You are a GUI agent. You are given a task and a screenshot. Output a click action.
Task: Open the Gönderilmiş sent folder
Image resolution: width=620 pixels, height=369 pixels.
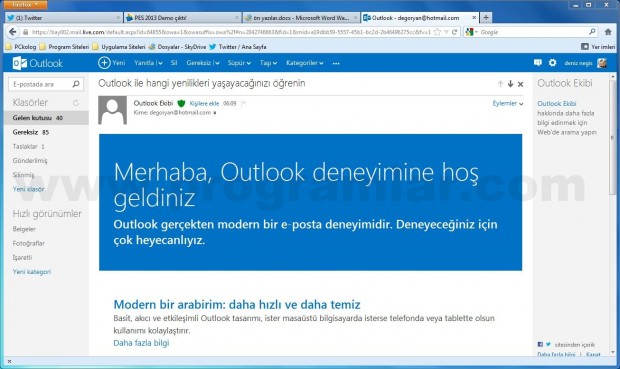click(x=30, y=161)
